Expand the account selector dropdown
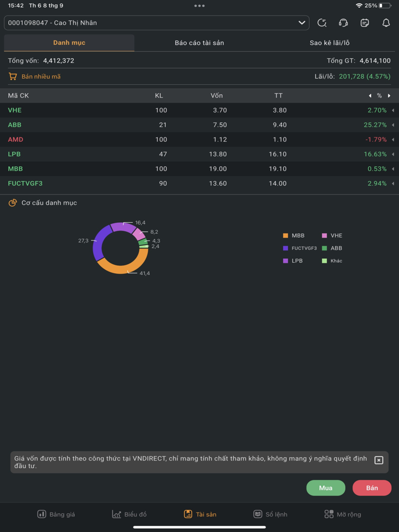399x532 pixels. pyautogui.click(x=302, y=23)
